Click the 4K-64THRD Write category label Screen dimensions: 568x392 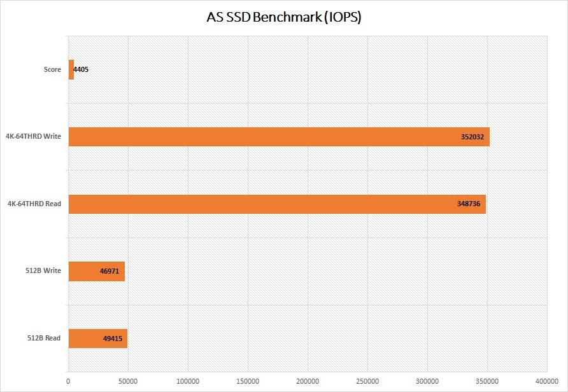coord(33,136)
